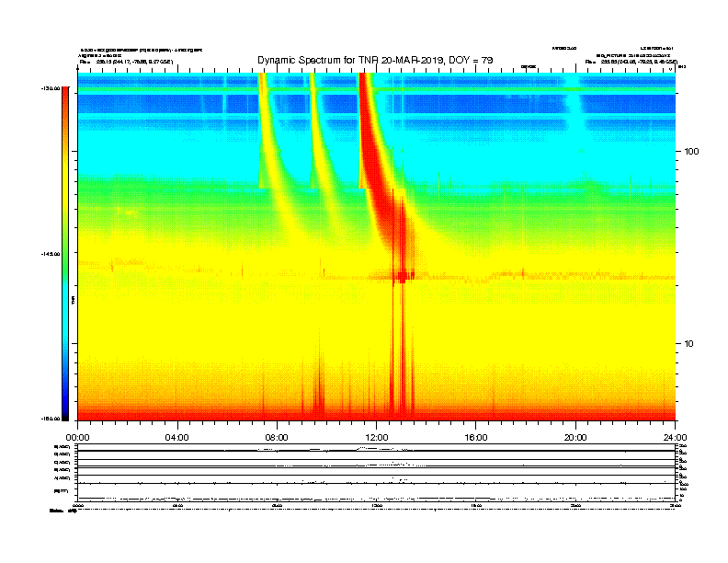Click the "24:00" time axis label
Image resolution: width=728 pixels, height=563 pixels.
(x=675, y=438)
